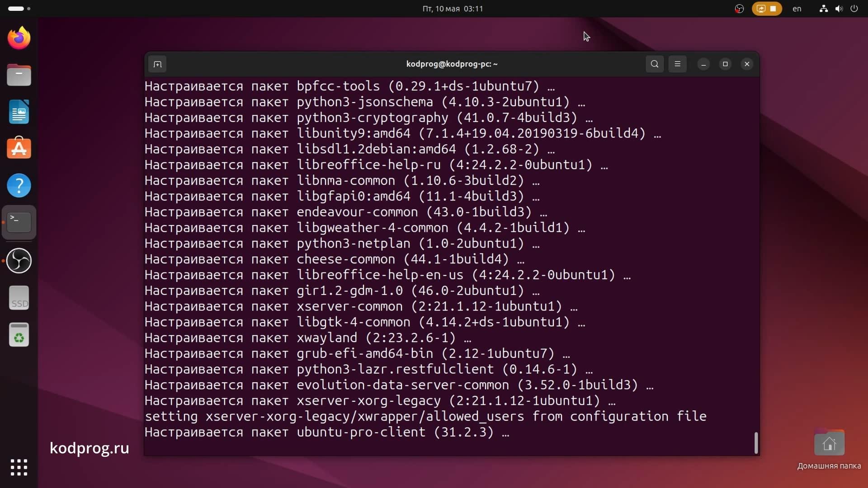Click the libsdl1.2debian:amd64 line

pyautogui.click(x=349, y=149)
